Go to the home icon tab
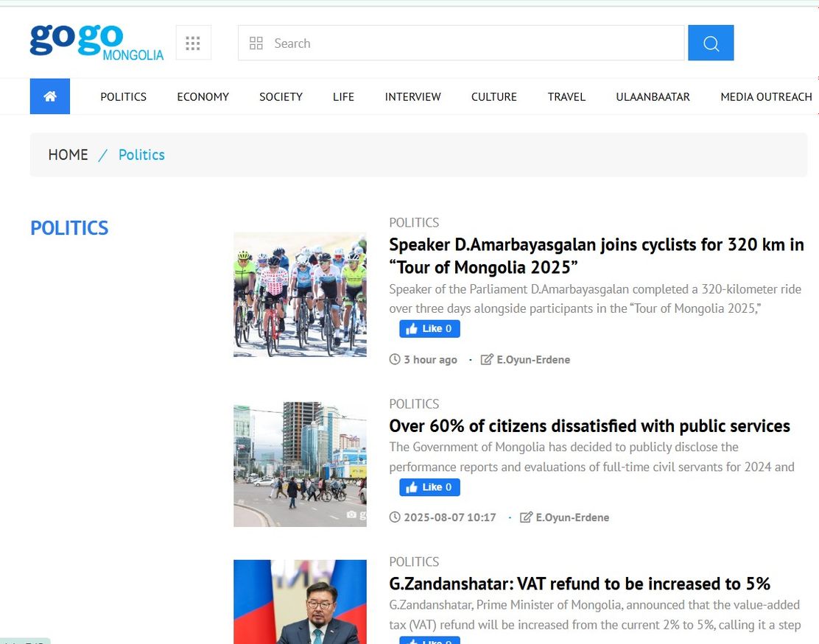This screenshot has width=819, height=644. coord(49,96)
